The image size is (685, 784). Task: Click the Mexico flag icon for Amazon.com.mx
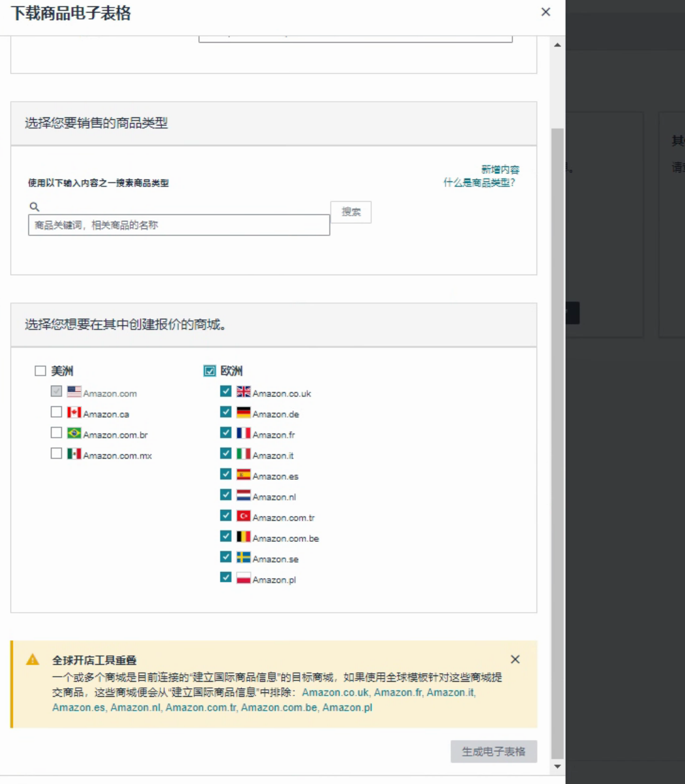point(74,453)
